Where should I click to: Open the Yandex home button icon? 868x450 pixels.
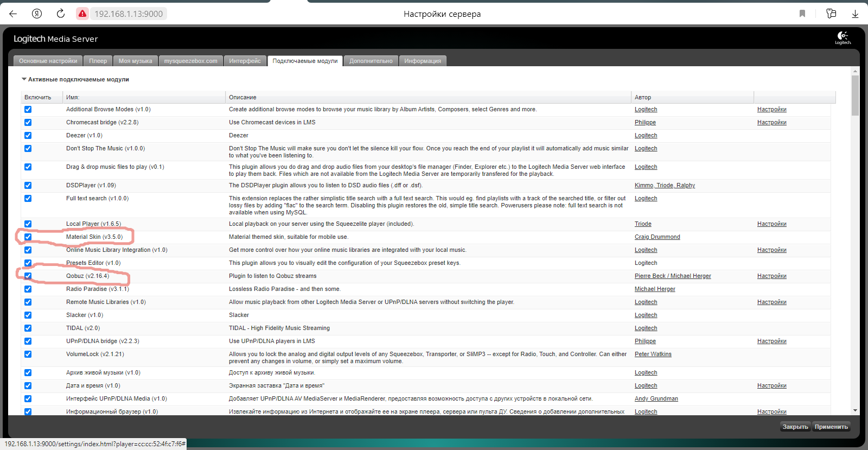point(37,14)
